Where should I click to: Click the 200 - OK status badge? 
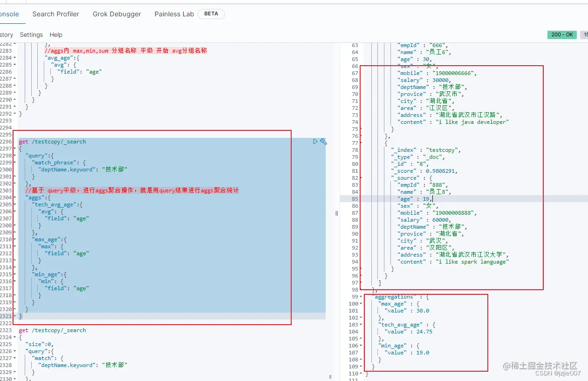[x=562, y=34]
